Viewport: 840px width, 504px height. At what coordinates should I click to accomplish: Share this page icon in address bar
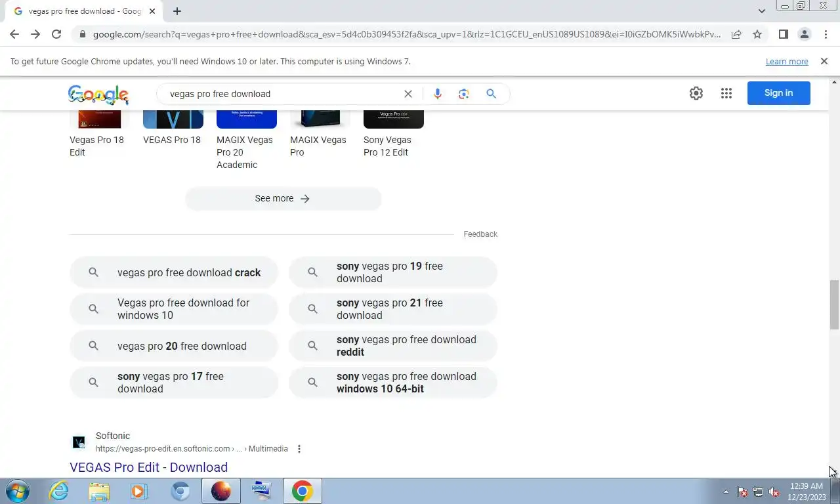(736, 34)
